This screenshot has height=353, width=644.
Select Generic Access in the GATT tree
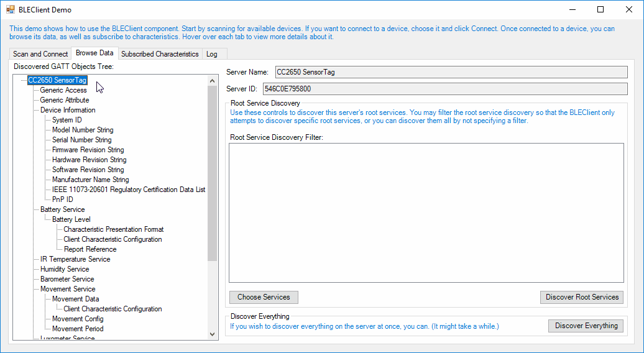63,90
